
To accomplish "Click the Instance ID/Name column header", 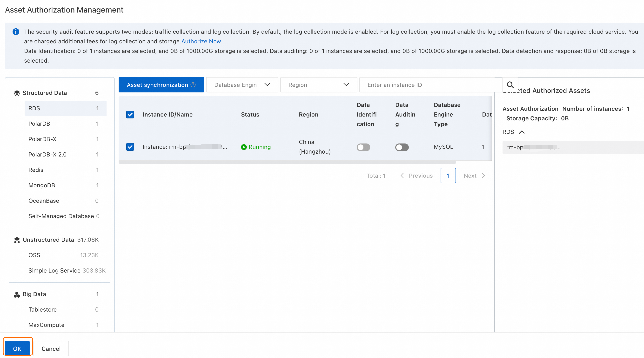I will coord(168,115).
